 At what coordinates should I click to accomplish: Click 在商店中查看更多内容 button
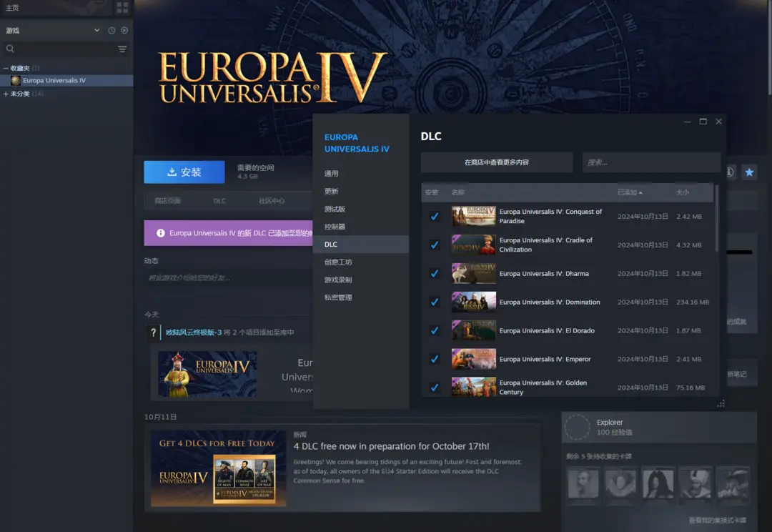point(497,162)
